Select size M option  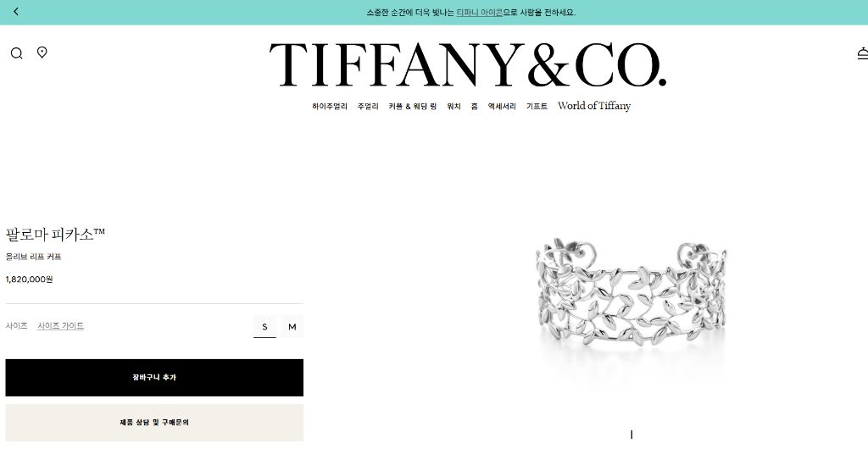pos(292,327)
